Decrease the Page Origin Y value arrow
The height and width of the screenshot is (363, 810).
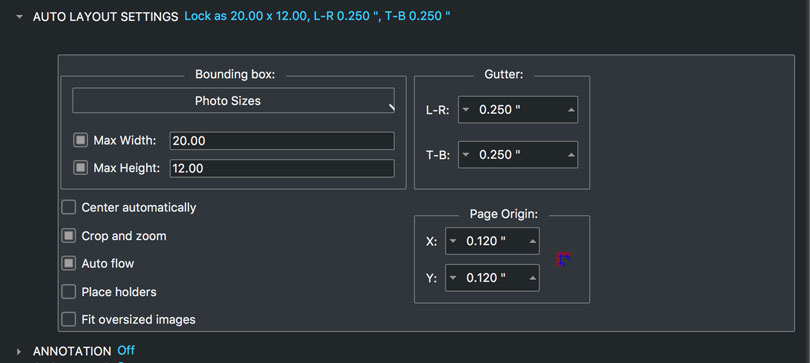click(x=453, y=278)
